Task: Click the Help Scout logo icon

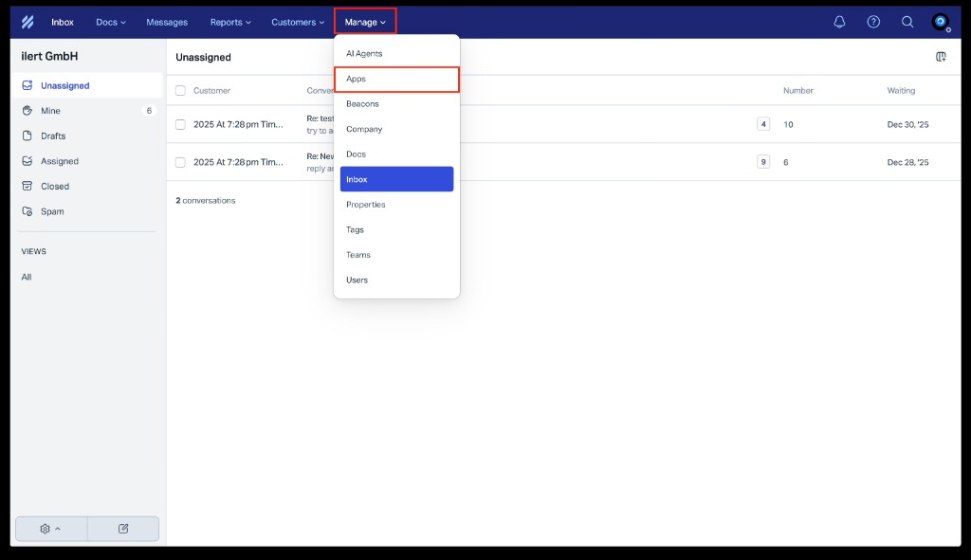Action: [27, 22]
